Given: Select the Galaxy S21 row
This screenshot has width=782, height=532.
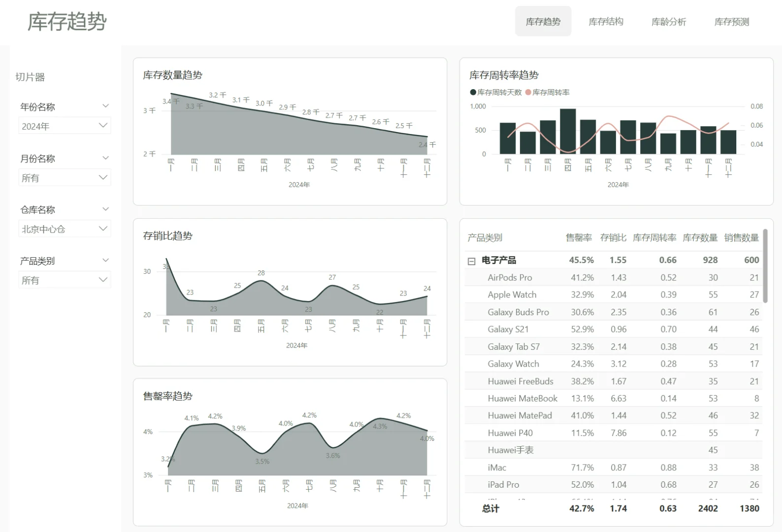Looking at the screenshot, I should pyautogui.click(x=614, y=329).
